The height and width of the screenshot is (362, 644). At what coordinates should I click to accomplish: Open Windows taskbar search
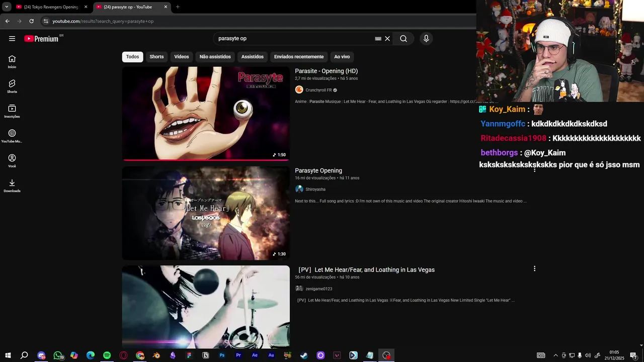click(x=24, y=355)
